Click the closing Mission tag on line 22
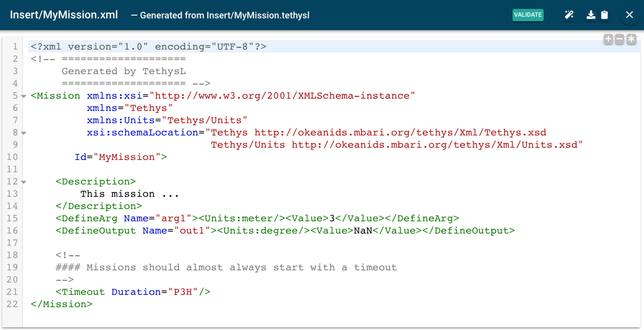Image resolution: width=644 pixels, height=330 pixels. pyautogui.click(x=61, y=304)
